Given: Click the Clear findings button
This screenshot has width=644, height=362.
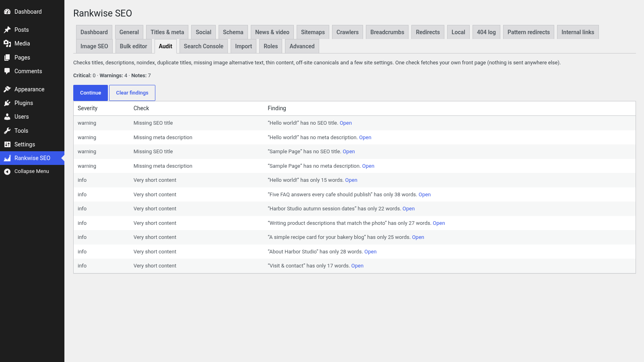Looking at the screenshot, I should (x=132, y=93).
